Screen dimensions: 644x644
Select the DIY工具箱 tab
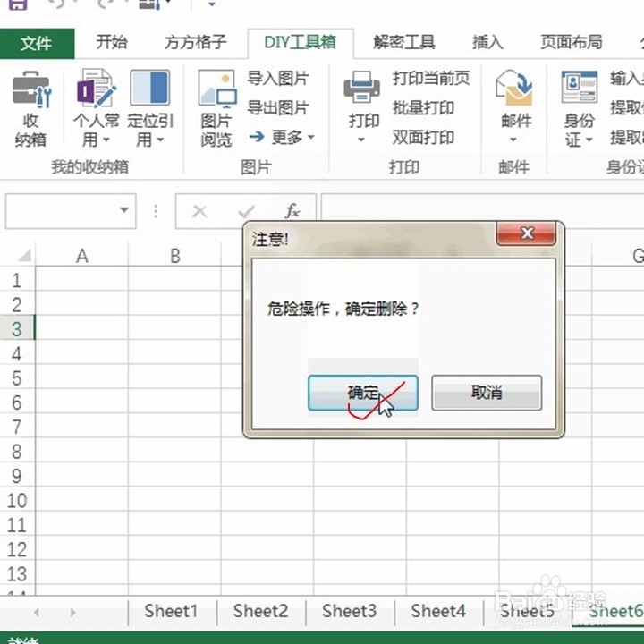pos(301,42)
